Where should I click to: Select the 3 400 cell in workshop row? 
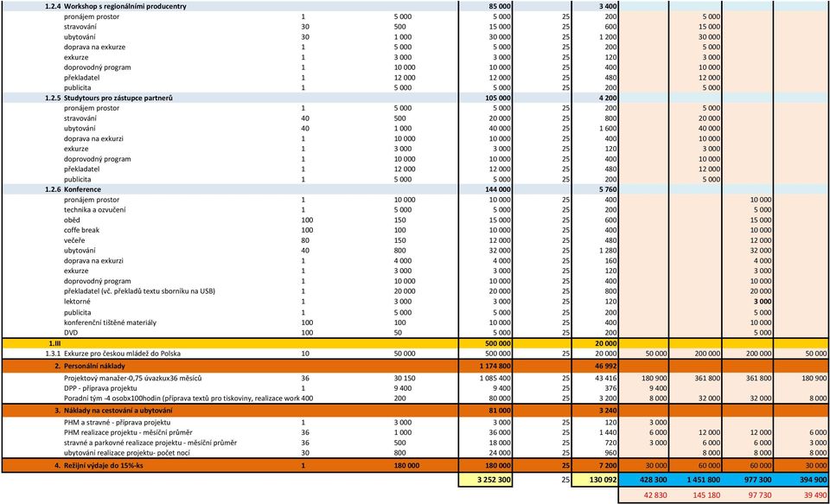606,6
